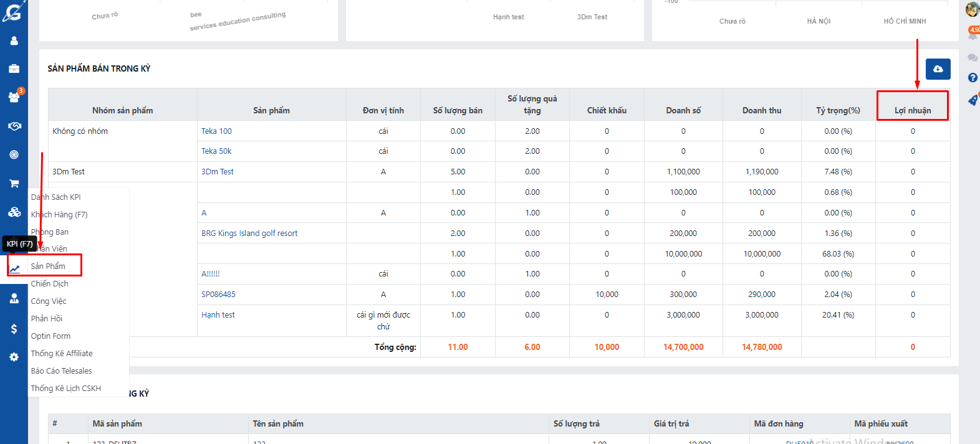Open Thống Kê Affiliate menu entry
Screen dimensions: 980x444
coord(62,353)
